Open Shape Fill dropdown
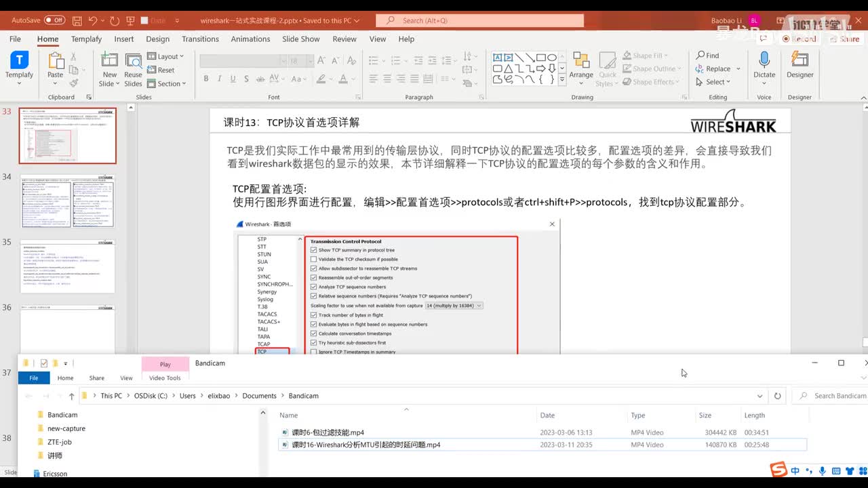 point(644,56)
